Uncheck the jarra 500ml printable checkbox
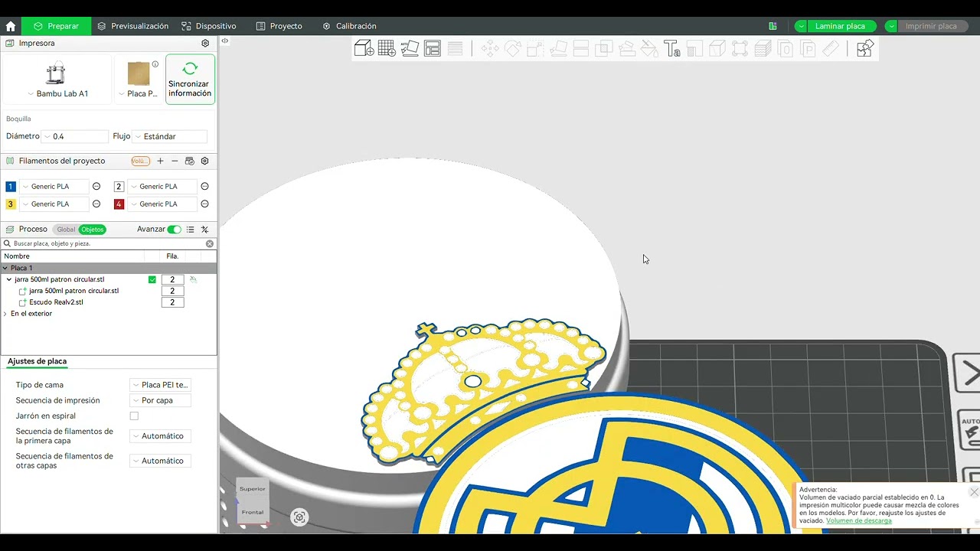Image resolution: width=980 pixels, height=551 pixels. (x=152, y=280)
